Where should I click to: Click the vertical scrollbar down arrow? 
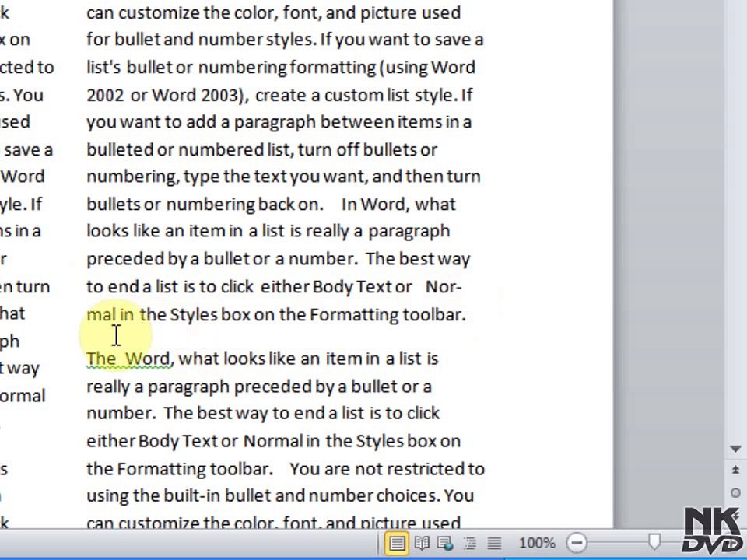click(x=735, y=449)
